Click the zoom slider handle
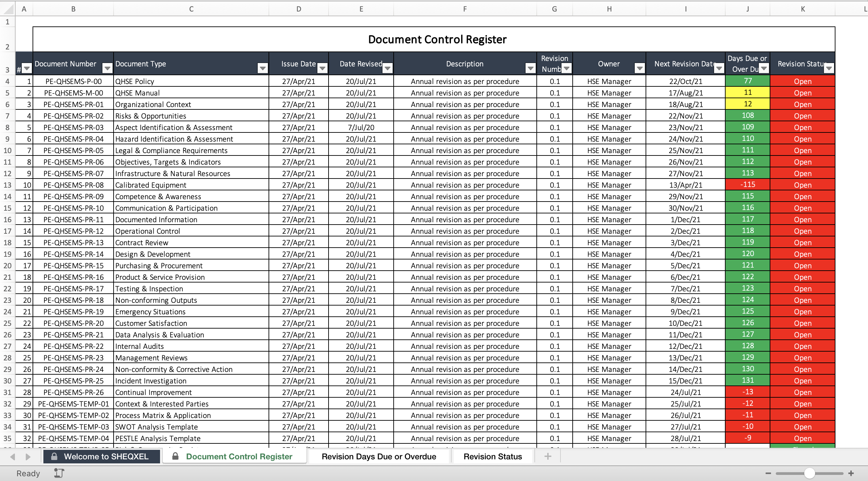 [x=810, y=473]
